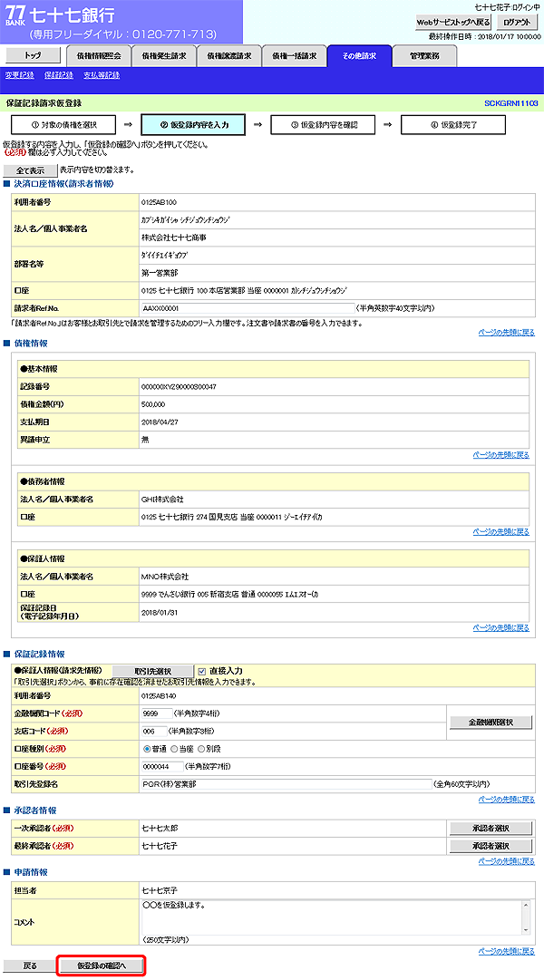Click the comment box scroll-up arrow
This screenshot has height=980, width=544.
click(525, 905)
